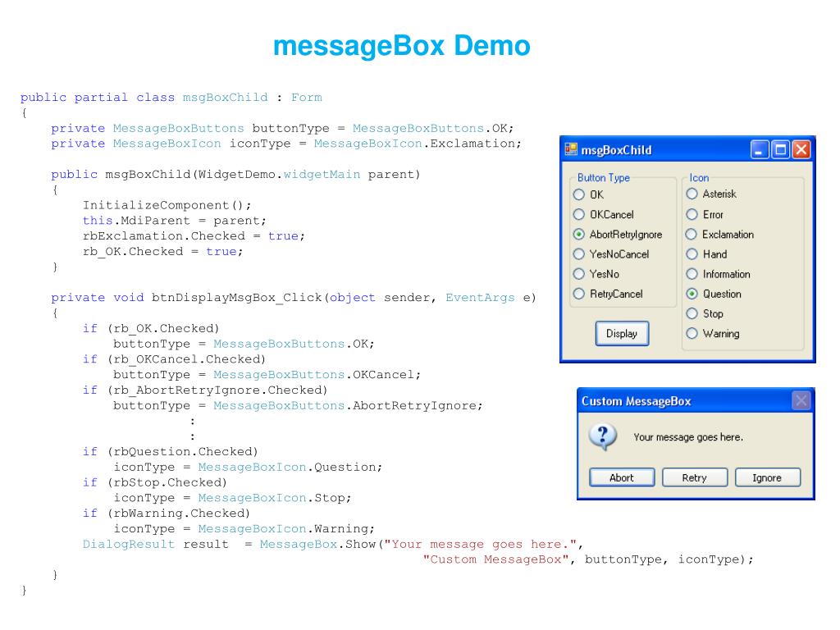Click 'btnDisplayMsgBox_Click' method signature
840x630 pixels.
coord(294,298)
